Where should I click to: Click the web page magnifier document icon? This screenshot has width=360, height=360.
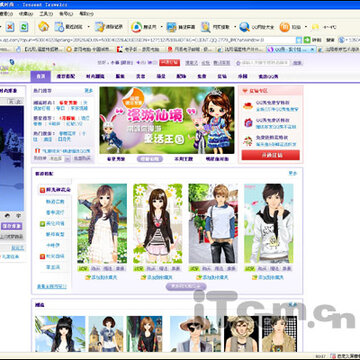(206, 27)
